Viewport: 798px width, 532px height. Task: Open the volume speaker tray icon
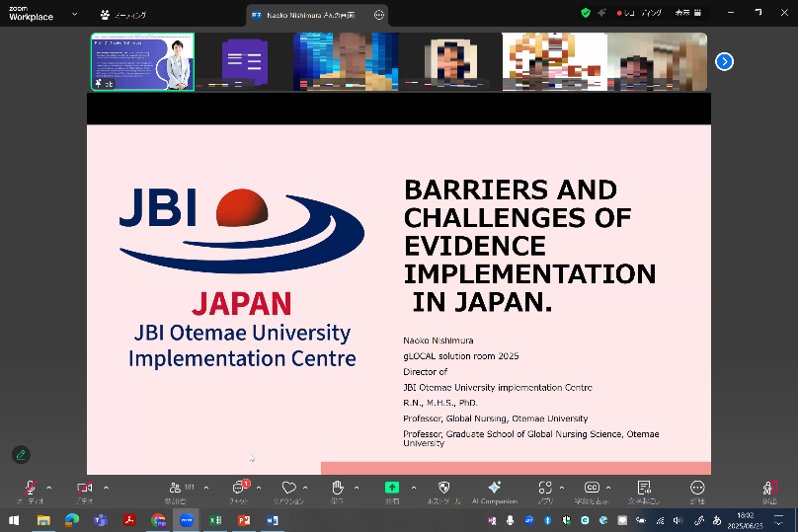(x=678, y=520)
